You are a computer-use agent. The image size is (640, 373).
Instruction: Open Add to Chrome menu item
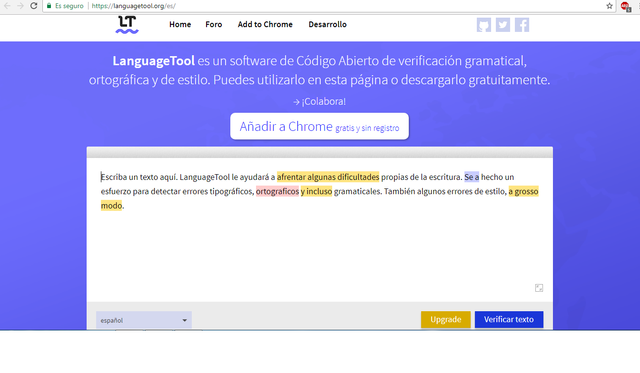pos(265,24)
